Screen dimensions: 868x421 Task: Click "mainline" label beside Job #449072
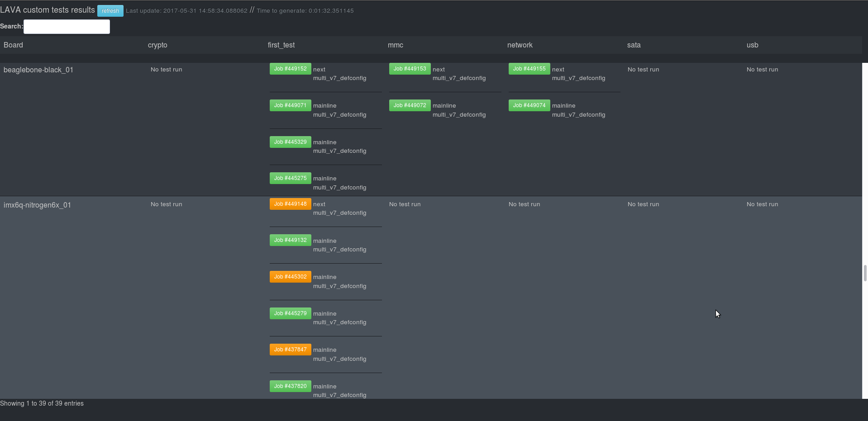[444, 106]
